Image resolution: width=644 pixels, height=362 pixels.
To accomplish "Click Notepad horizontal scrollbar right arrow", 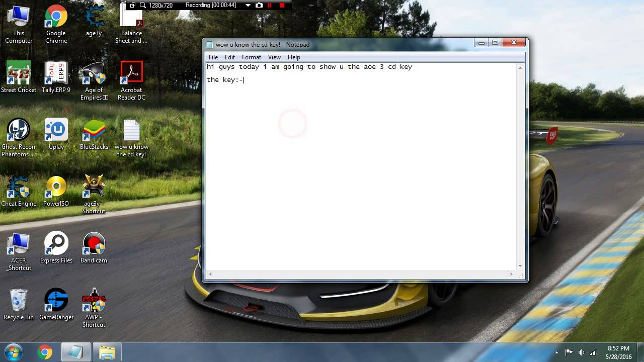I will click(512, 274).
